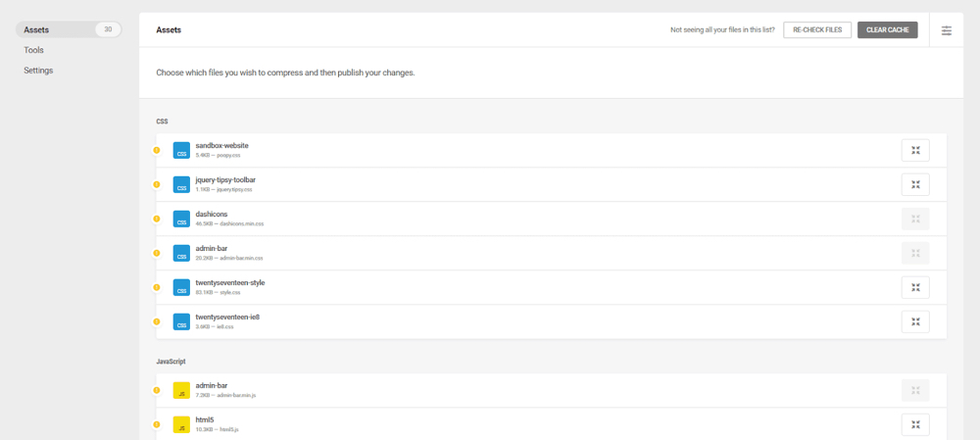Click the warning dot beside html5
The width and height of the screenshot is (980, 440).
(x=156, y=424)
